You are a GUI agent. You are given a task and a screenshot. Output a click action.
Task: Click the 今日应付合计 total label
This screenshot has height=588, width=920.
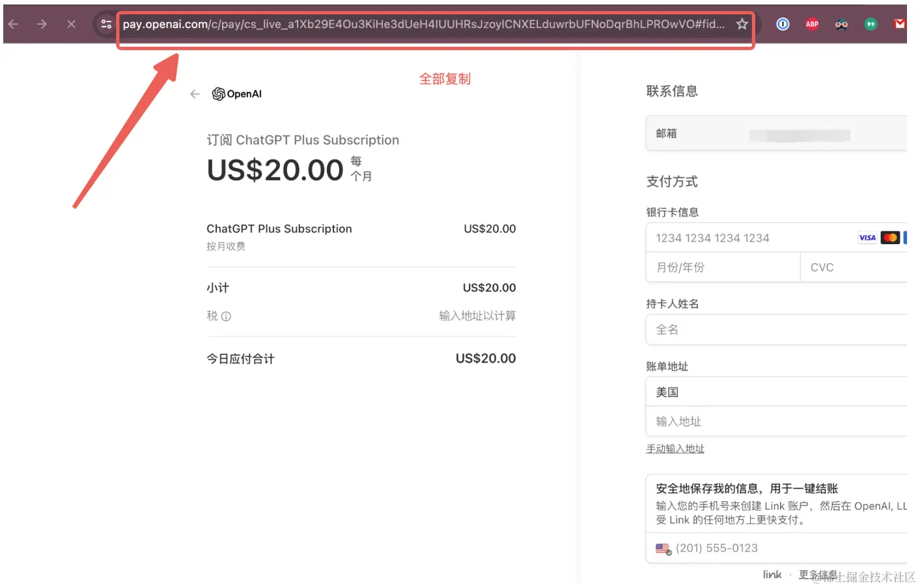pos(240,359)
